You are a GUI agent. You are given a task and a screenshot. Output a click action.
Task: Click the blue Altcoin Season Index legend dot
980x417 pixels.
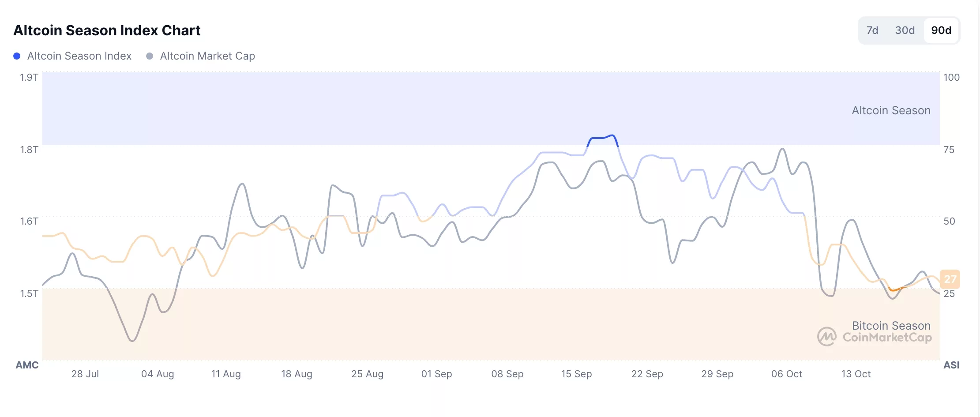pos(17,56)
